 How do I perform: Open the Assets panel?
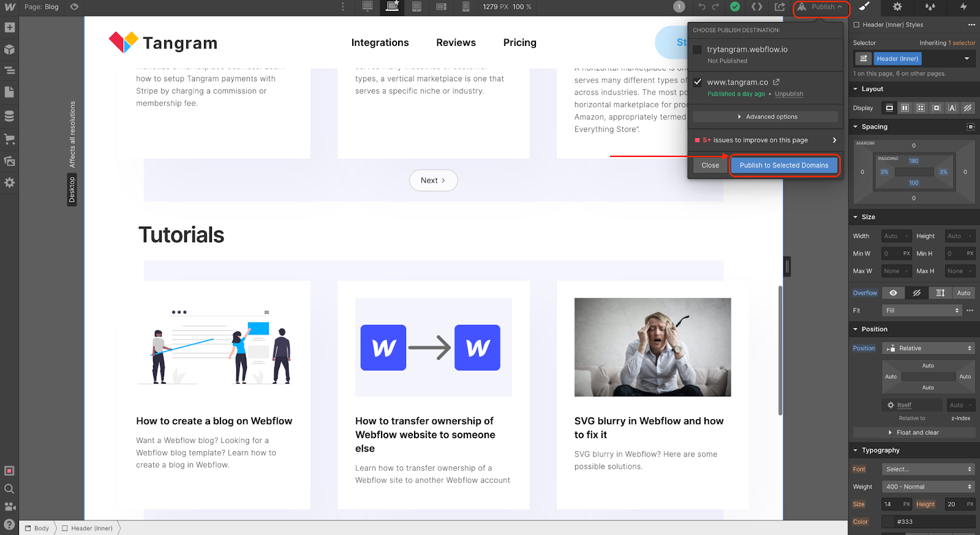9,161
